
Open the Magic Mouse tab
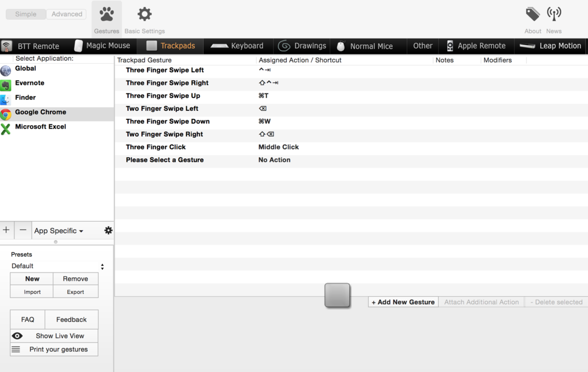(x=102, y=46)
